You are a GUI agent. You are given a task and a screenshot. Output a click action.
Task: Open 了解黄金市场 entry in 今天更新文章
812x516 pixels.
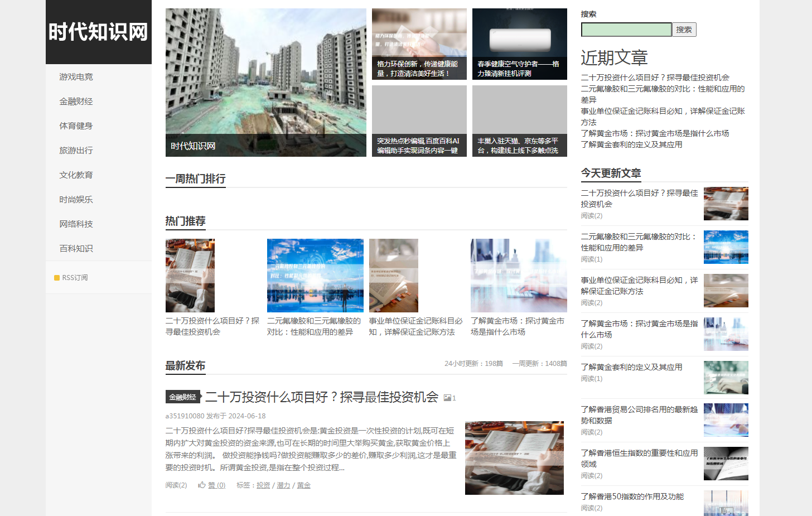click(639, 329)
